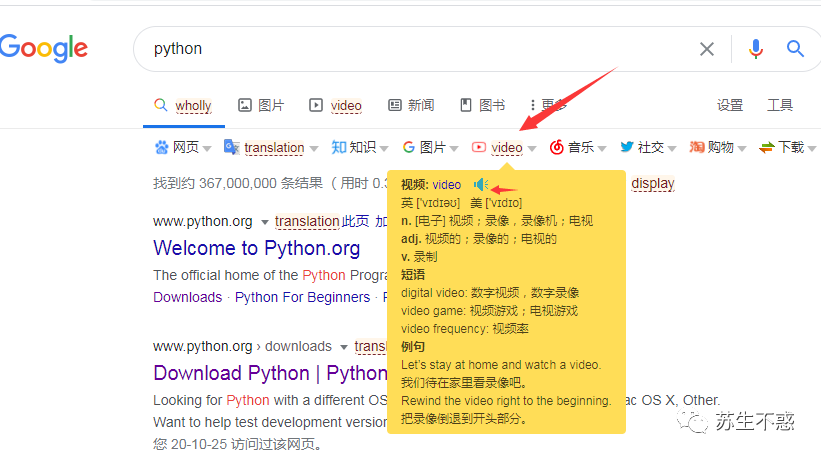Click the Google G 图片 icon

coord(409,148)
